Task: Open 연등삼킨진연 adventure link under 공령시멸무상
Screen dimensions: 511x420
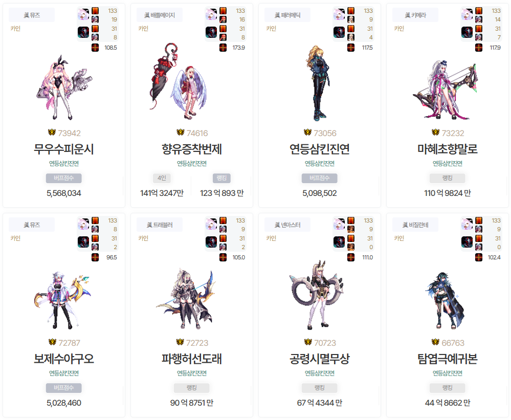Action: [x=320, y=373]
